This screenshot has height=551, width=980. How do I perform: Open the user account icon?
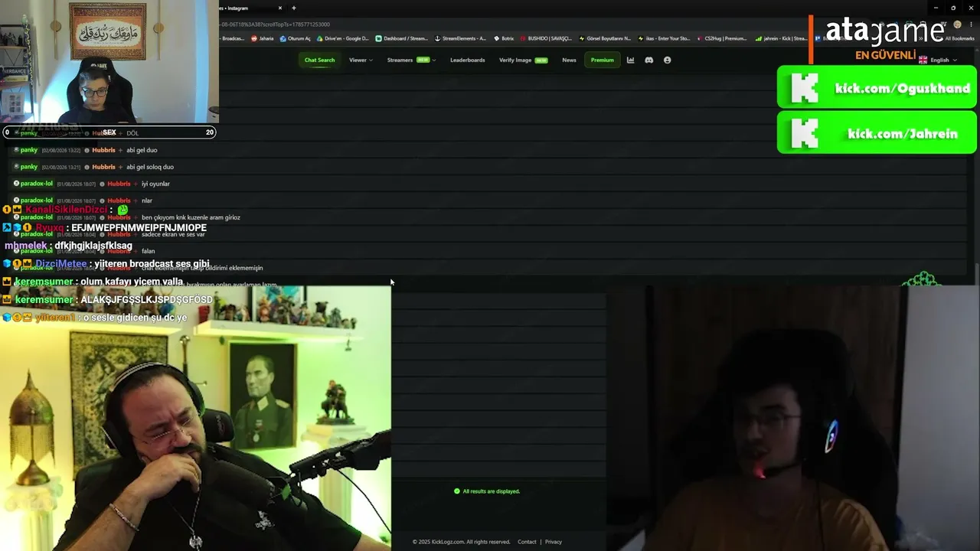click(x=668, y=60)
